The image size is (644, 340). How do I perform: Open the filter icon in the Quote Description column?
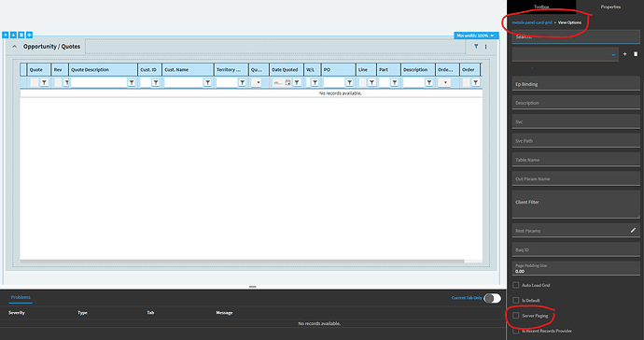click(132, 82)
